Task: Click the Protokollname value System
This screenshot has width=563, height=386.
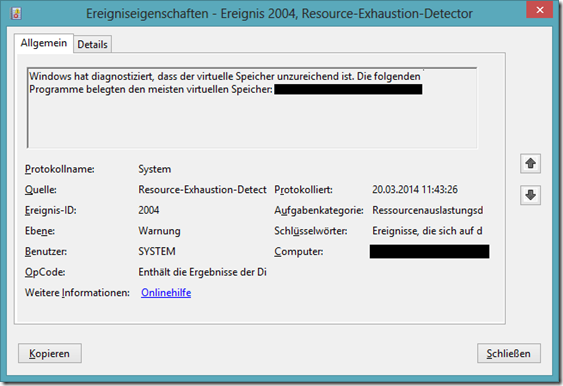Action: click(x=155, y=169)
